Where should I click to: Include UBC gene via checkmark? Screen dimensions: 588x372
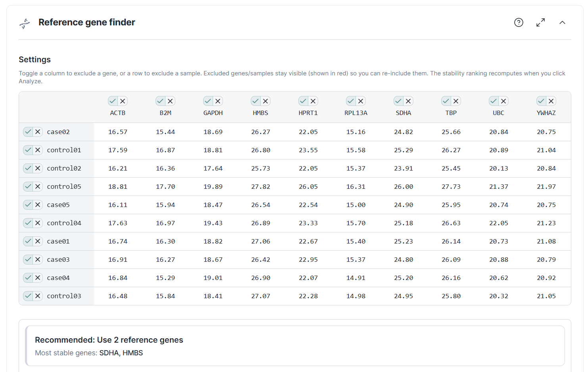tap(494, 101)
